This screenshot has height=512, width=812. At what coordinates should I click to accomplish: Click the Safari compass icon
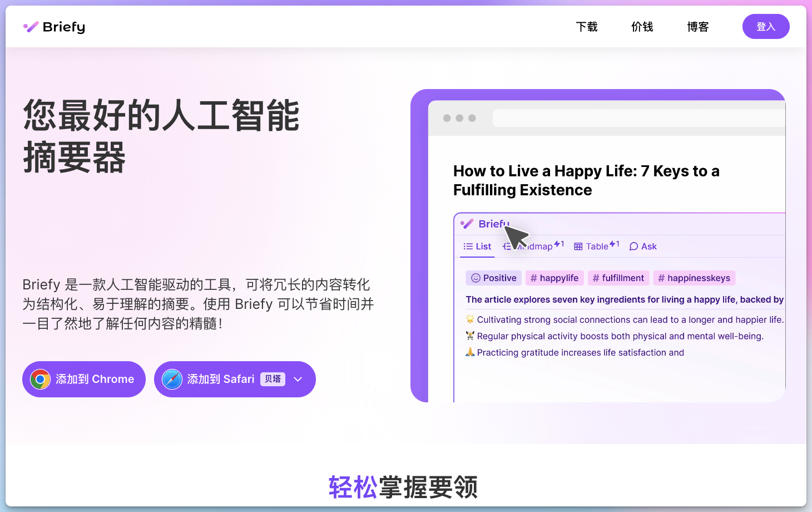click(172, 380)
